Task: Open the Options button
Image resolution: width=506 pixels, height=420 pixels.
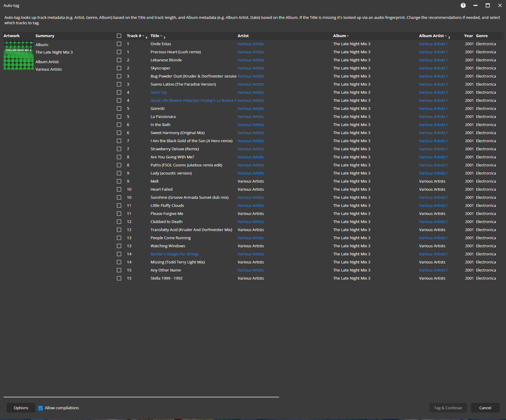Action: pyautogui.click(x=21, y=408)
